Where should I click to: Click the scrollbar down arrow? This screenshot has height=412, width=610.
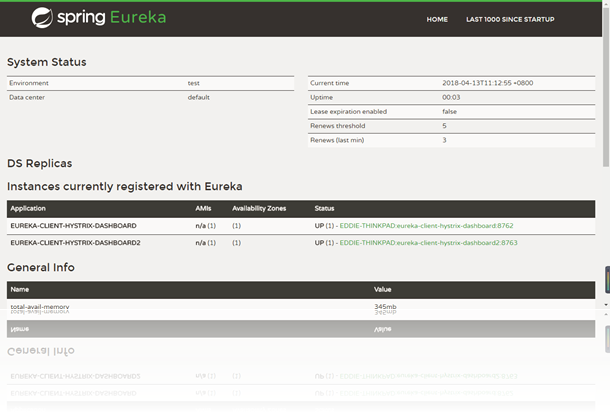pos(606,305)
